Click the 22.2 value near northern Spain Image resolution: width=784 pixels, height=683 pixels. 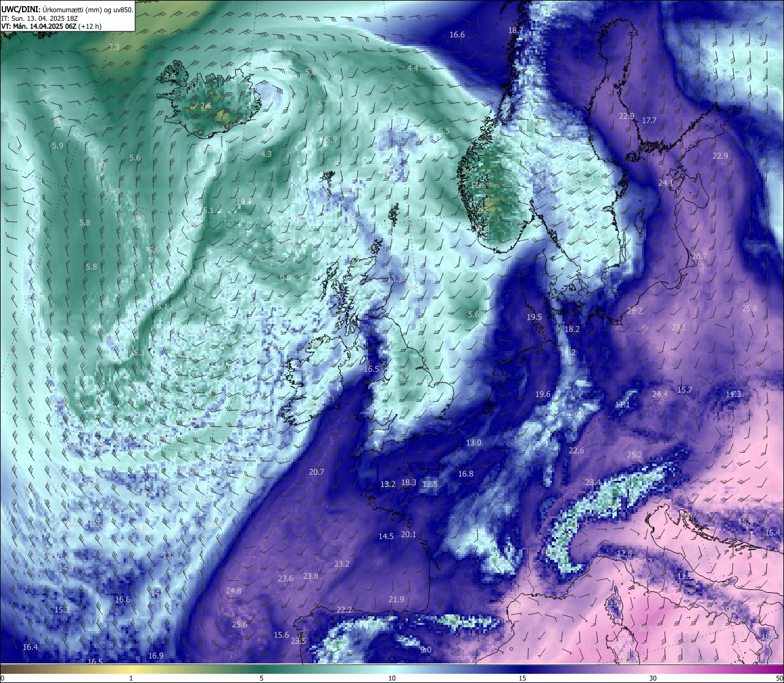[344, 609]
